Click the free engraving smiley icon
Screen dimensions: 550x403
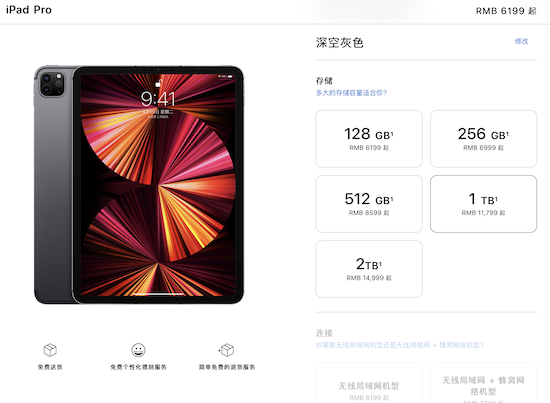(138, 350)
